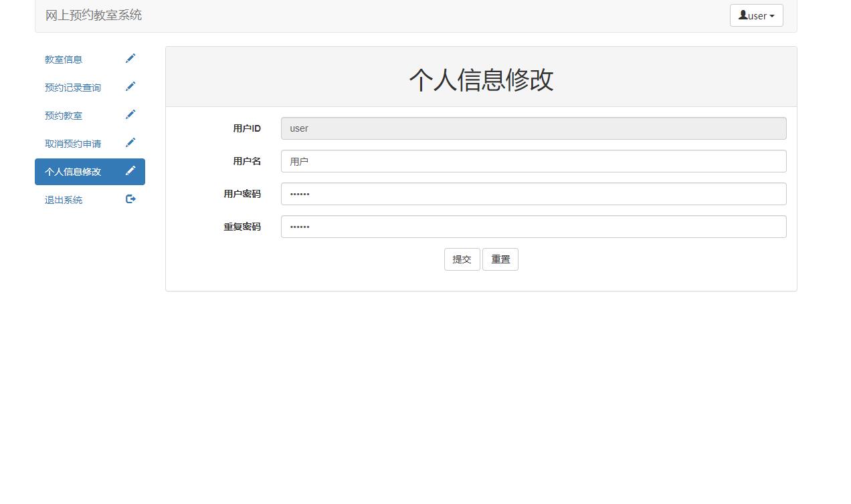Click the pencil icon beside 教室信息
The image size is (851, 504).
point(130,58)
